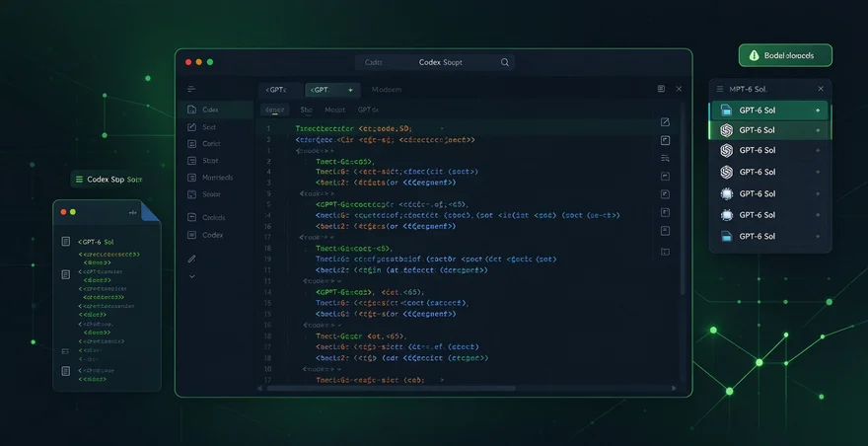Click the knot logo on the second GPT-6 Sol row

(726, 131)
